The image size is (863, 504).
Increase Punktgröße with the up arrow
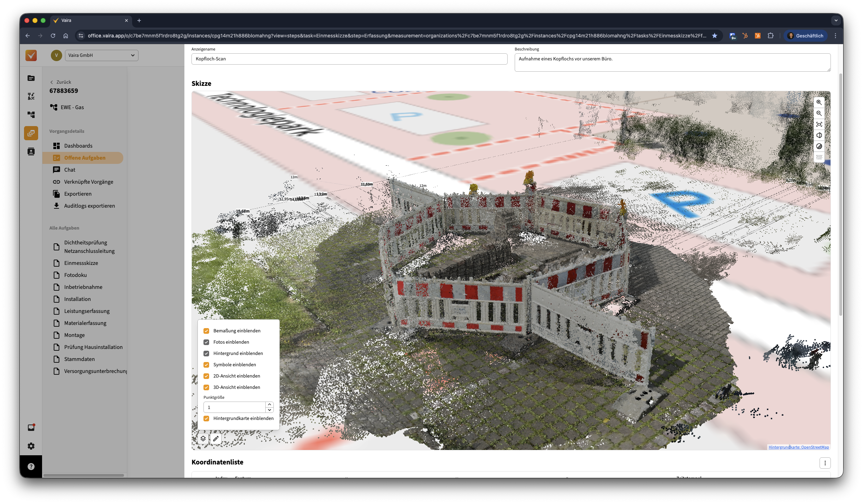click(270, 404)
